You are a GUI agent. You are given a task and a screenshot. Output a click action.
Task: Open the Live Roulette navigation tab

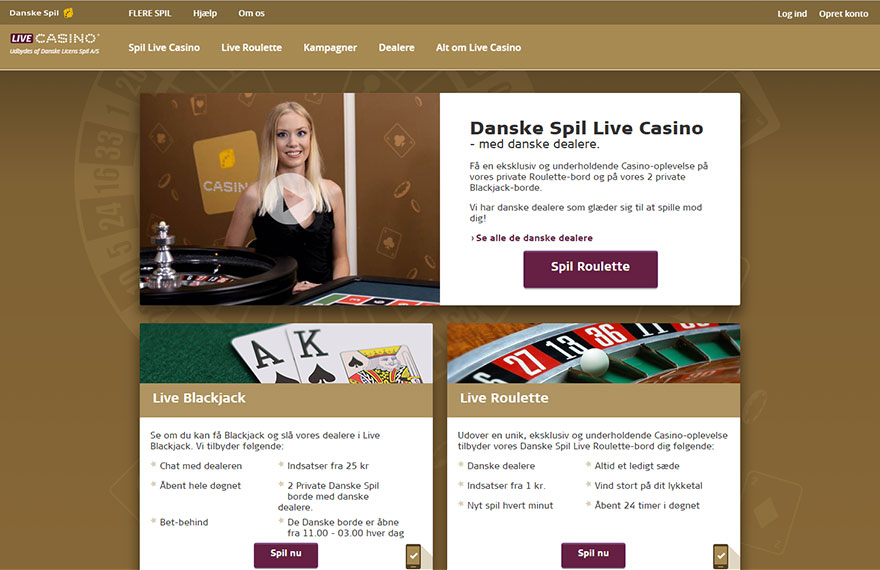[x=251, y=48]
